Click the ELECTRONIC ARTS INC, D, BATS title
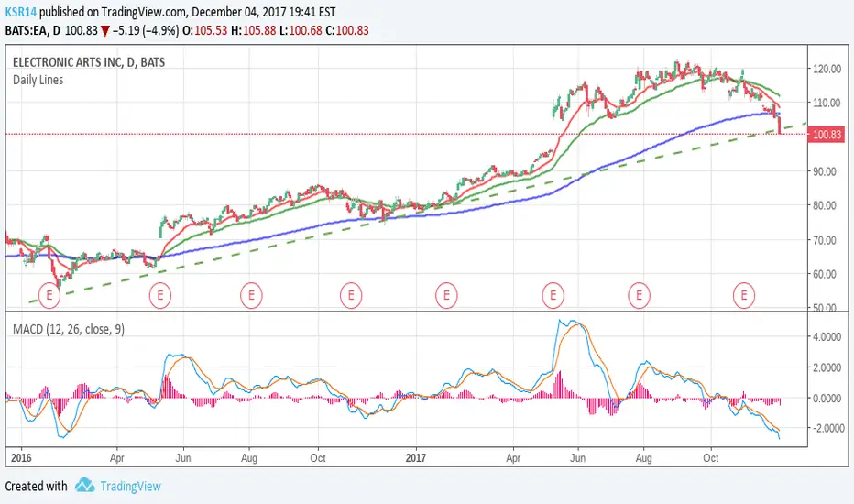The height and width of the screenshot is (504, 854). [x=89, y=62]
